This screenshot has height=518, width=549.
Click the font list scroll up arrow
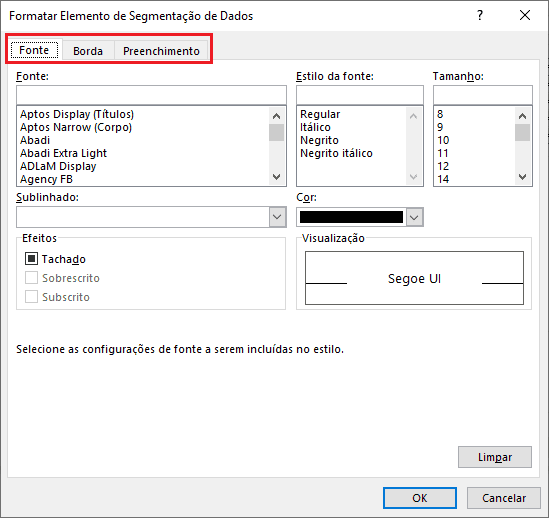(276, 116)
